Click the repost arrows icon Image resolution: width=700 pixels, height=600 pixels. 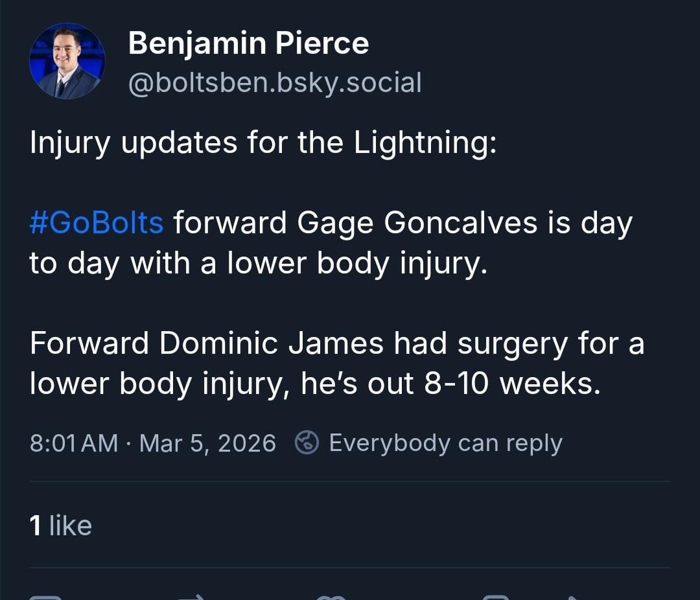192,597
